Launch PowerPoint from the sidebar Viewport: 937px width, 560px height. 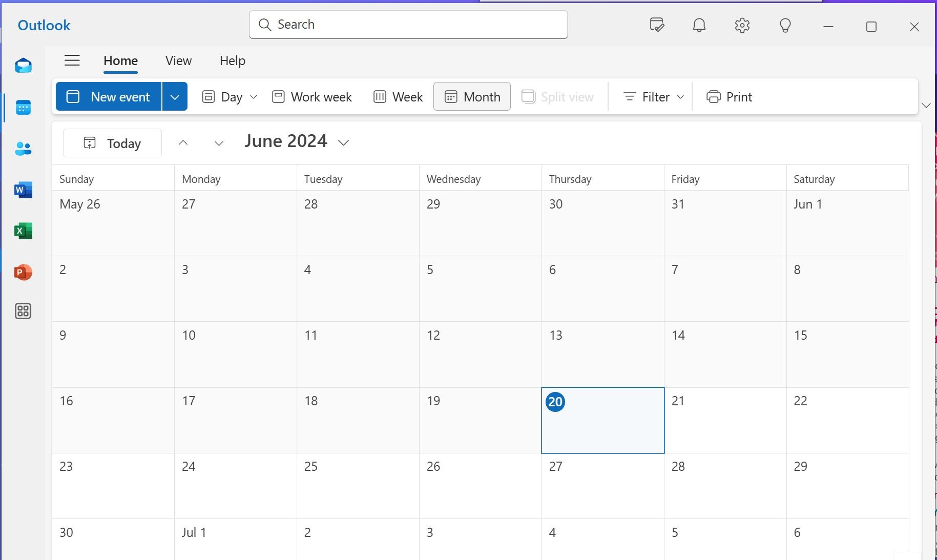pos(23,272)
